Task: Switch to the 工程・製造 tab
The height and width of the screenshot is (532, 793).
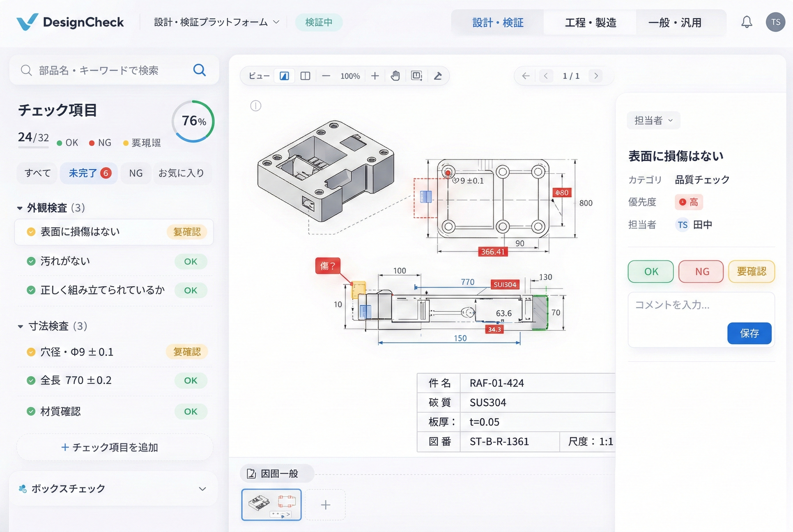Action: coord(590,23)
